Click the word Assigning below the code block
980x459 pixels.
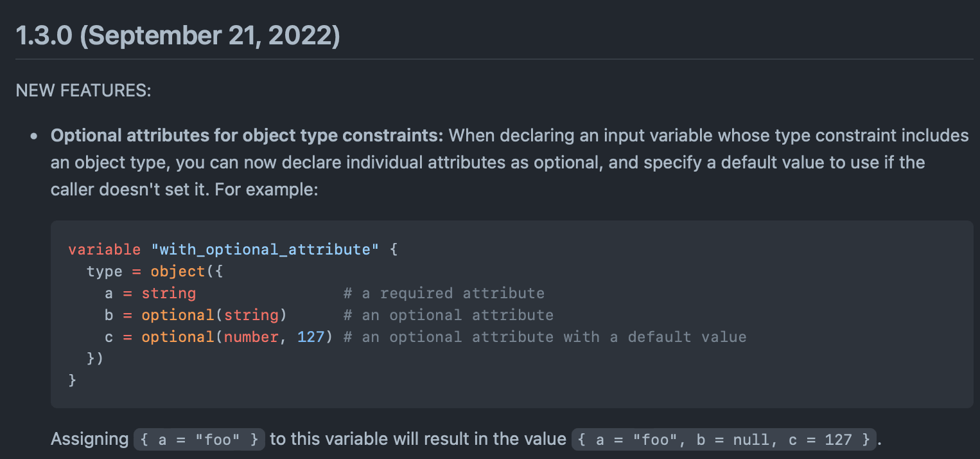(90, 440)
